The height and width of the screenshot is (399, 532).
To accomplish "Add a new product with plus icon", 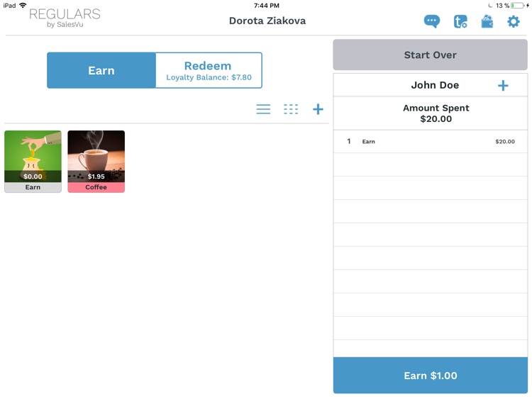I will (318, 109).
